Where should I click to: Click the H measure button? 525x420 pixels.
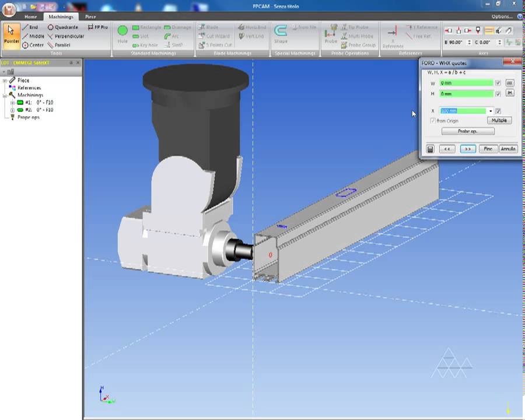tap(510, 93)
